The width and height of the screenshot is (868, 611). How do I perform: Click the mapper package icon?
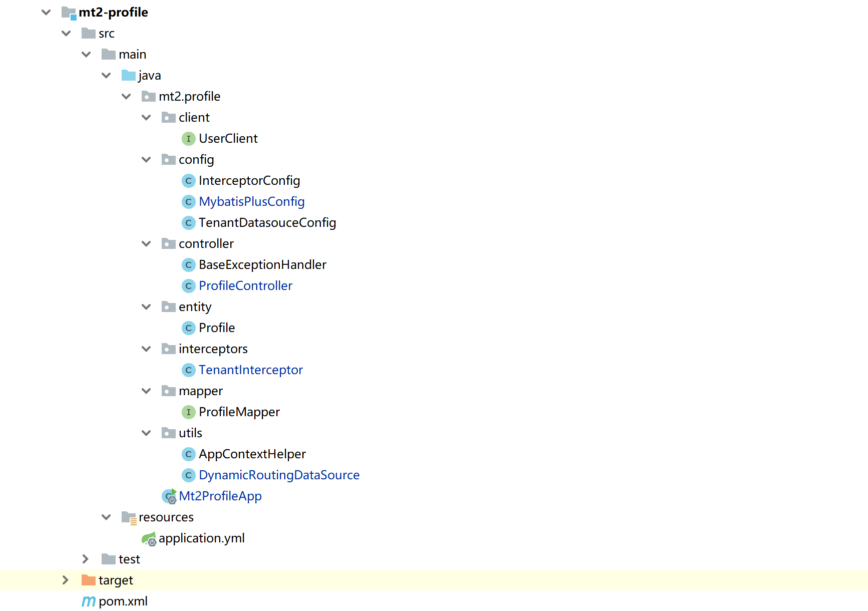(x=169, y=391)
